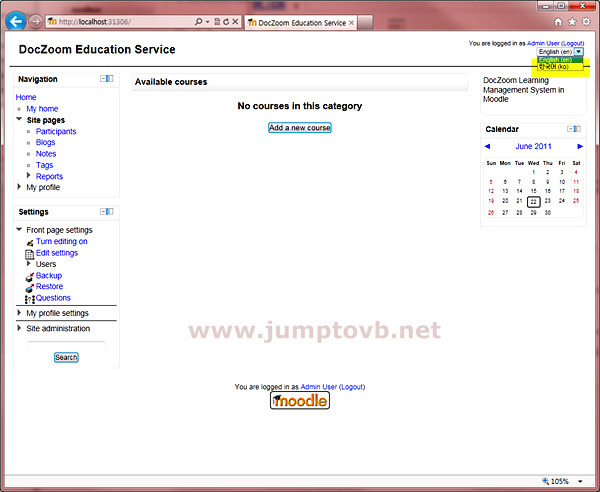Open the address bar autocomplete dropdown arrow
This screenshot has height=492, width=600.
click(207, 22)
